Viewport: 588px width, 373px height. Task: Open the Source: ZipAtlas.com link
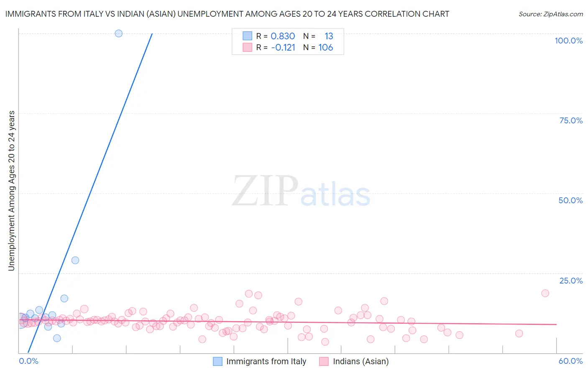click(x=550, y=14)
